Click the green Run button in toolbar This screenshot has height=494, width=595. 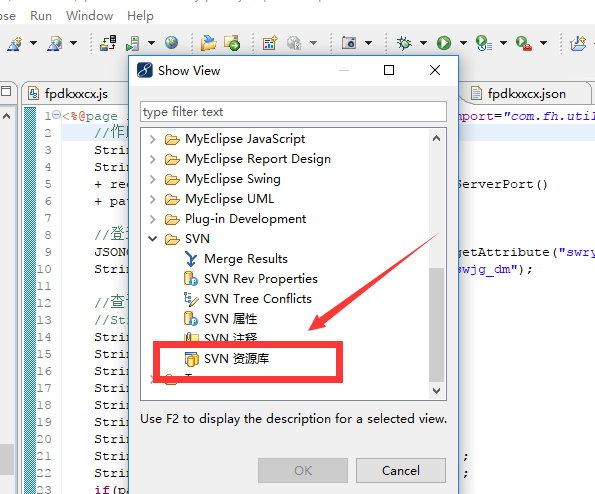444,43
